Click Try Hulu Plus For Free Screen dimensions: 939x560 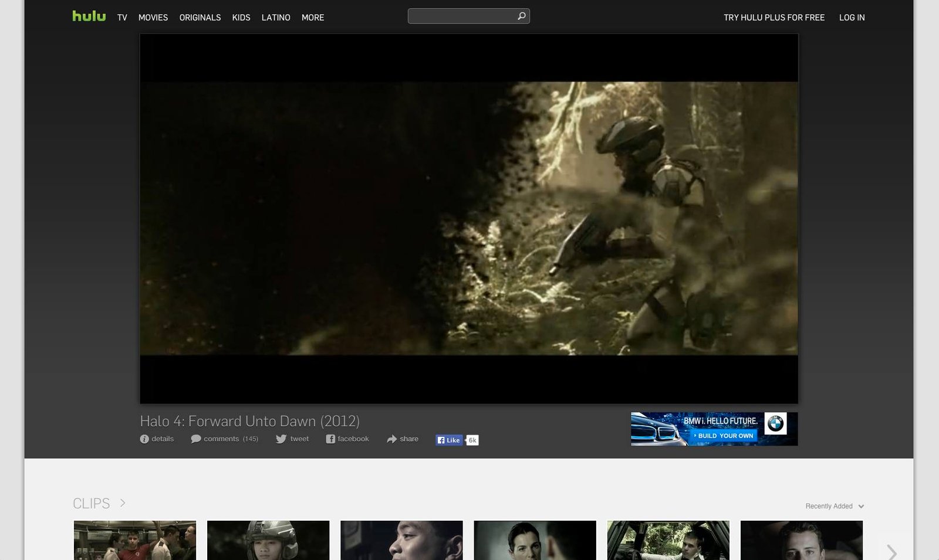774,18
